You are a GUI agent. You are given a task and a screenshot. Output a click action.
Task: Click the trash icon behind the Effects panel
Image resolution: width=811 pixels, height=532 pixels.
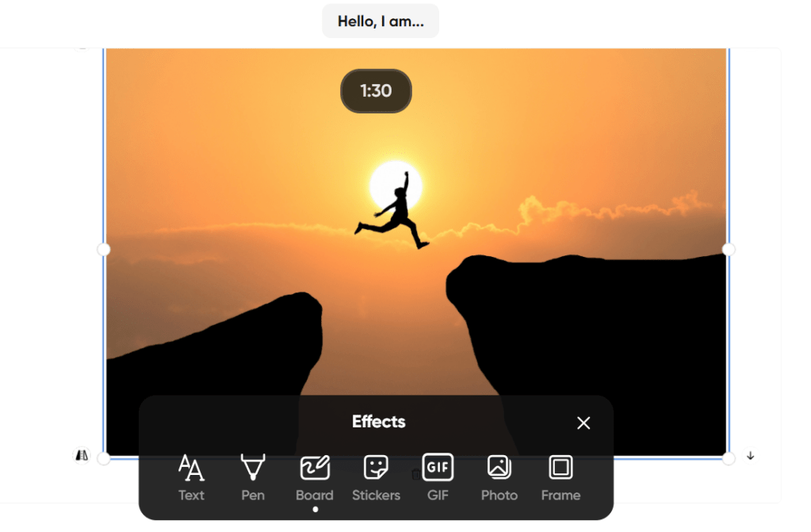415,474
